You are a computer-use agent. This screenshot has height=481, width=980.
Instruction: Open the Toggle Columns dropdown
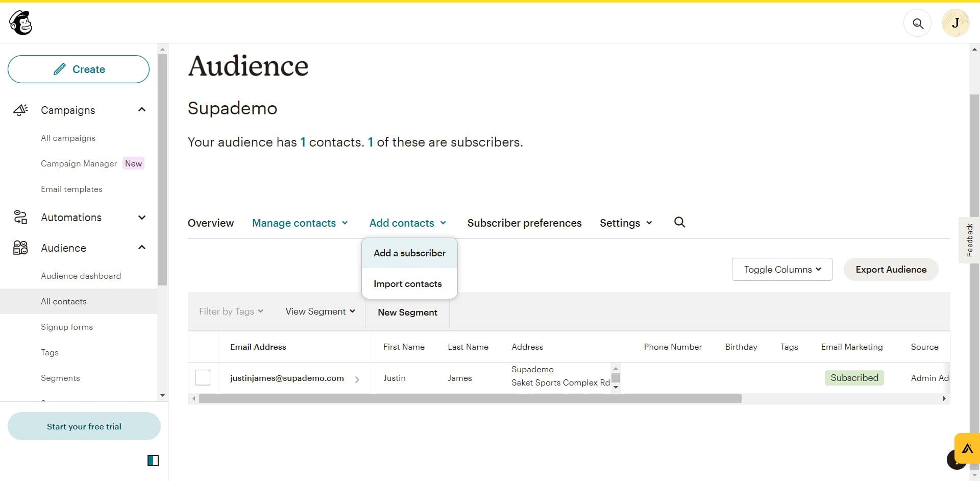click(x=781, y=269)
